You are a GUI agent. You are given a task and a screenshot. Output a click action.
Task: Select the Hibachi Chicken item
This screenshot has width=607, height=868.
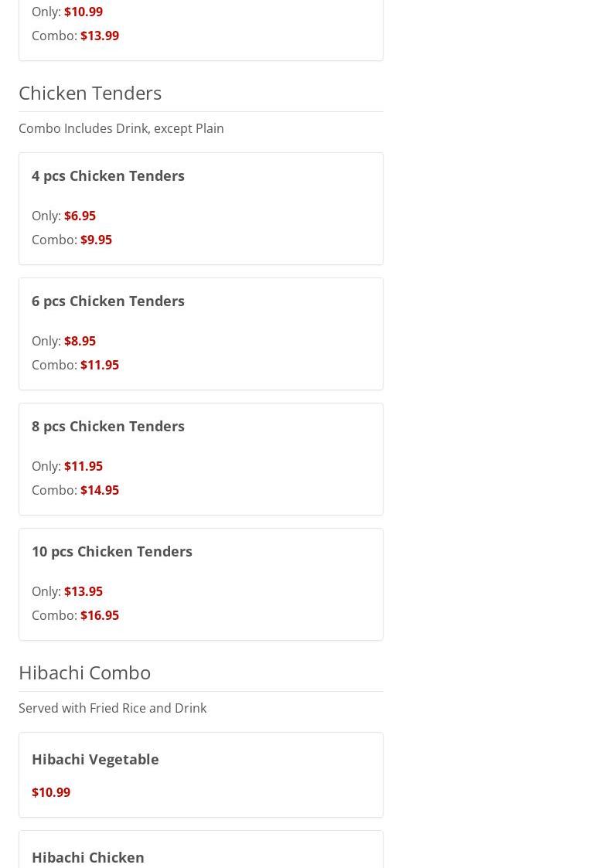click(x=201, y=849)
